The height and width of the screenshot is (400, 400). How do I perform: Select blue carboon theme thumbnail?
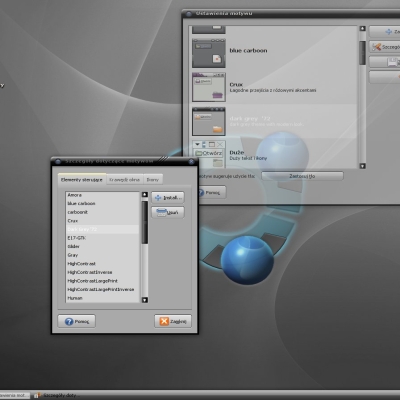(209, 53)
